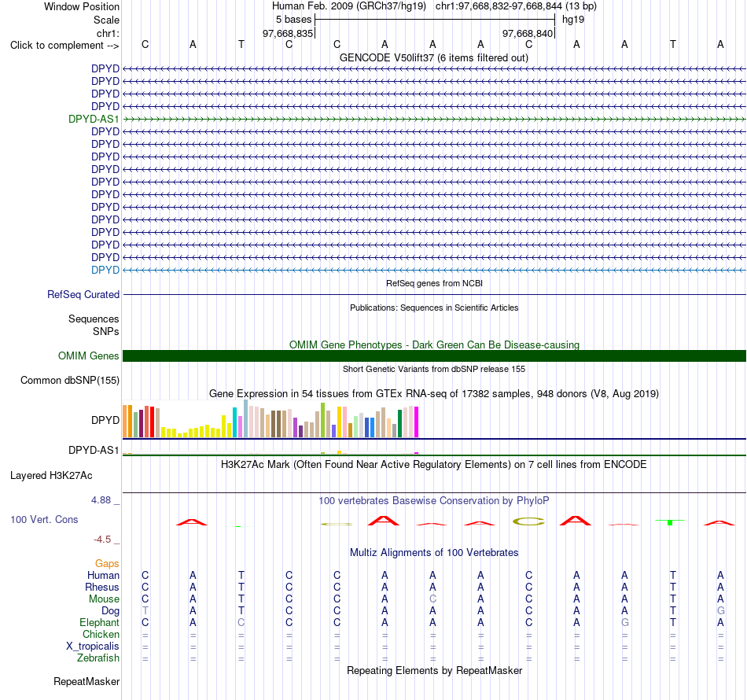Viewport: 747px width, 700px height.
Task: Click the green DPYD-AS1 transcript arrow line
Action: (x=434, y=119)
